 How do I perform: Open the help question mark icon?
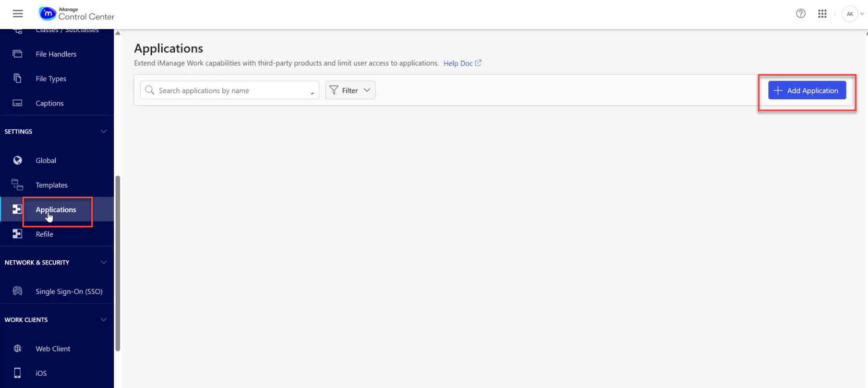click(x=801, y=14)
